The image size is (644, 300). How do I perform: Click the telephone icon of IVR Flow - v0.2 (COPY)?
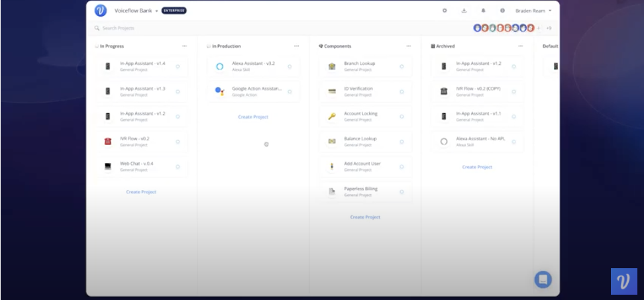[x=443, y=91]
